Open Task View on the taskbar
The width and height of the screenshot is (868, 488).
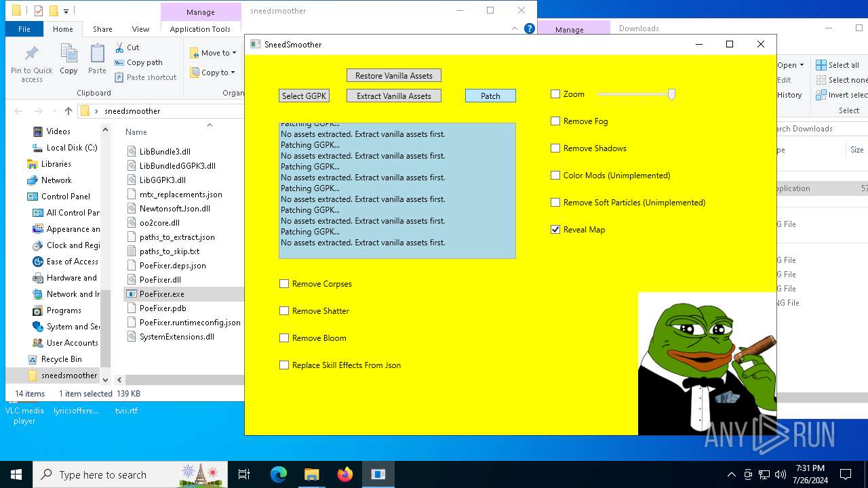(244, 474)
